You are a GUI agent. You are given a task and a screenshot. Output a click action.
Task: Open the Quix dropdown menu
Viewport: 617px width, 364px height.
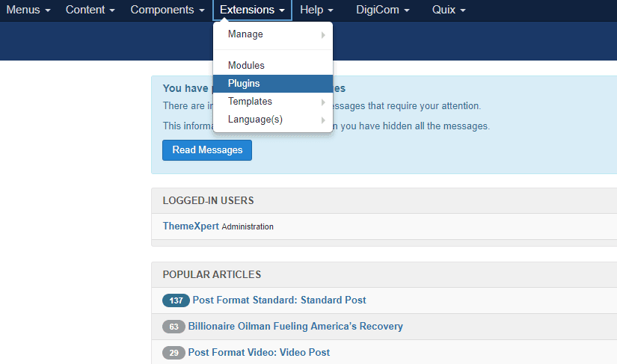click(x=449, y=10)
